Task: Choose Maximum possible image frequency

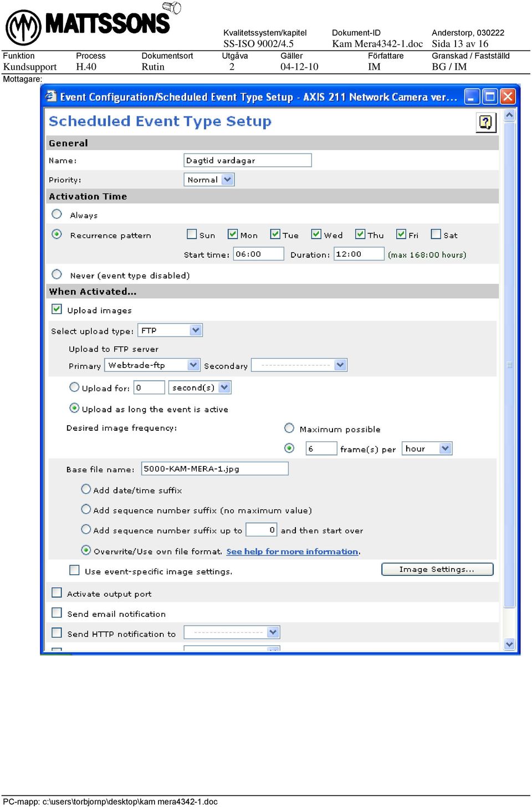Action: click(289, 428)
